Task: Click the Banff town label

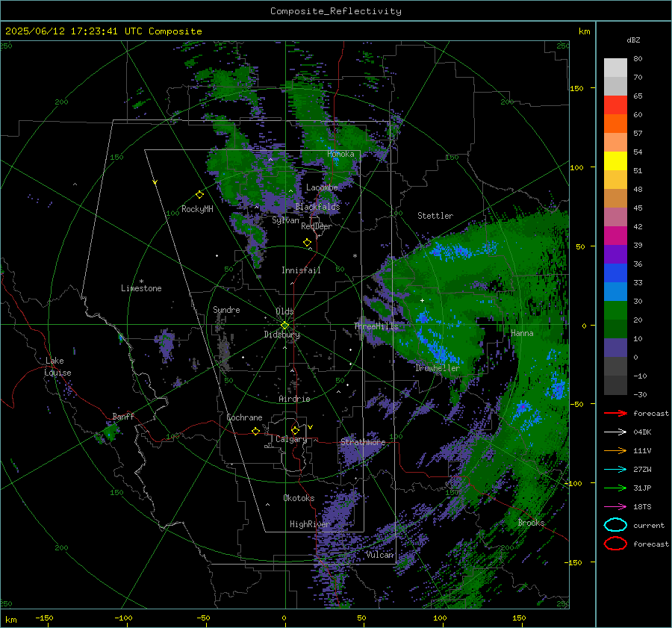Action: click(x=123, y=417)
